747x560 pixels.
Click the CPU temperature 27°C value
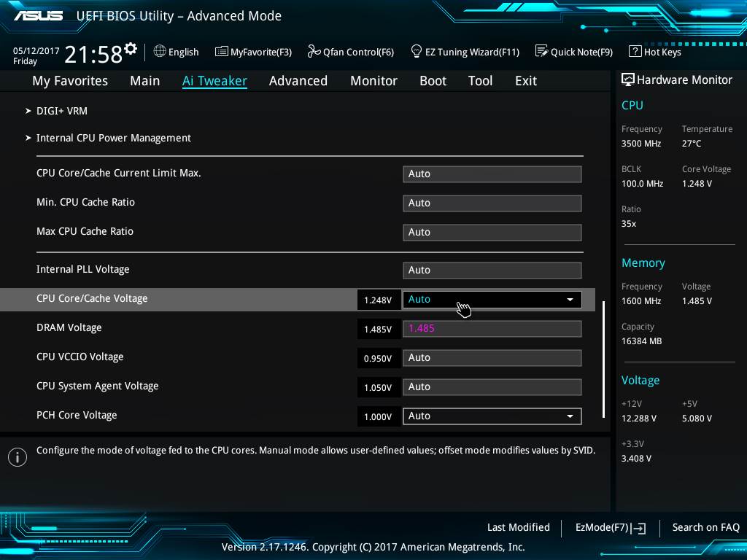click(x=692, y=144)
